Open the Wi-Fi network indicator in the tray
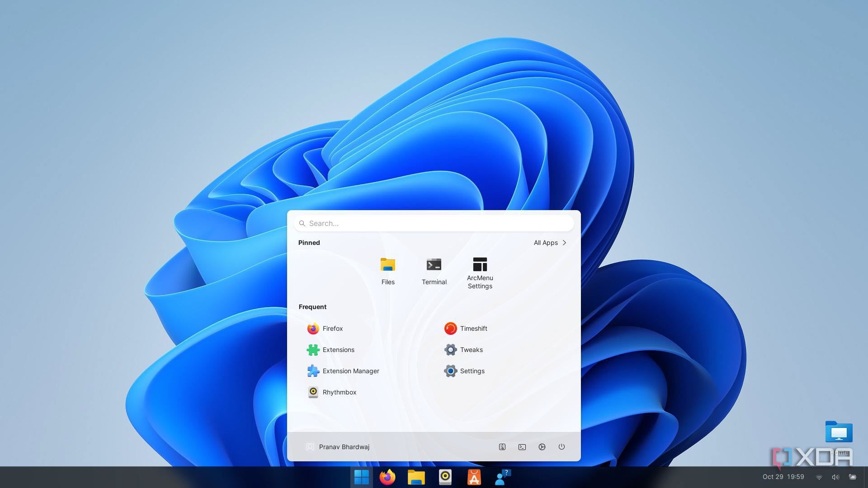Screen dimensions: 868x488 (x=819, y=477)
